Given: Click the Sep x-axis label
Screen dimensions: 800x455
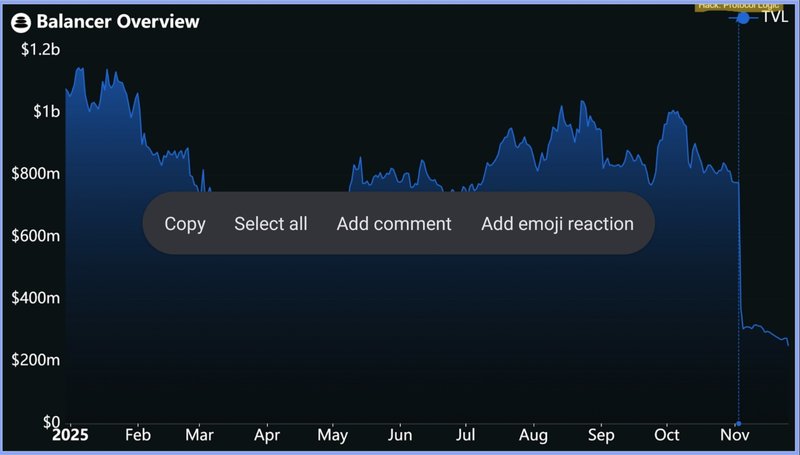Looking at the screenshot, I should (601, 436).
